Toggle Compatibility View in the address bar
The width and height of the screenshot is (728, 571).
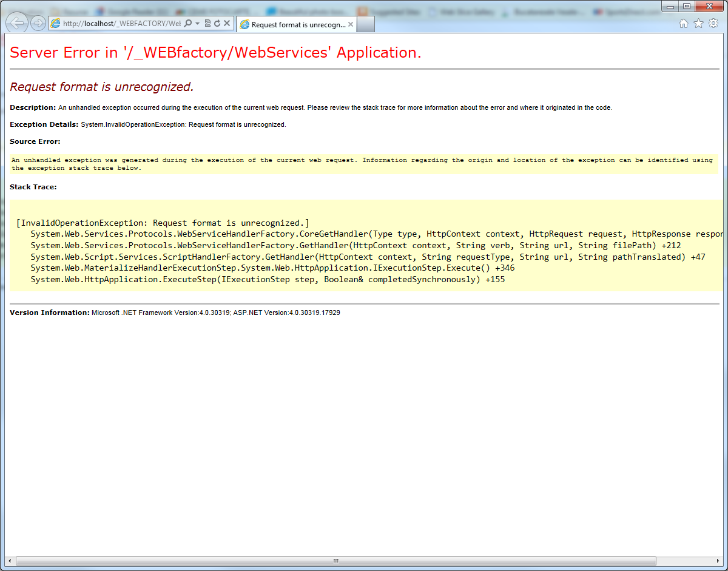click(x=207, y=23)
